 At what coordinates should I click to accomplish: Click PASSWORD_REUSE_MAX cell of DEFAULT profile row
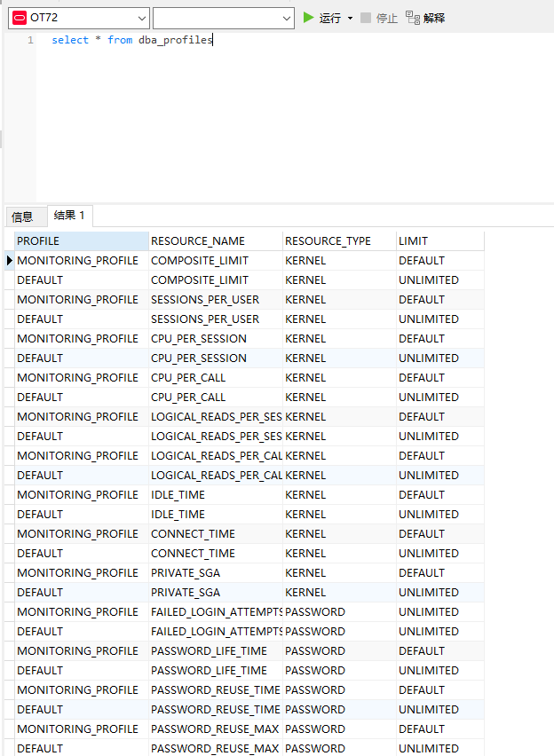(216, 749)
